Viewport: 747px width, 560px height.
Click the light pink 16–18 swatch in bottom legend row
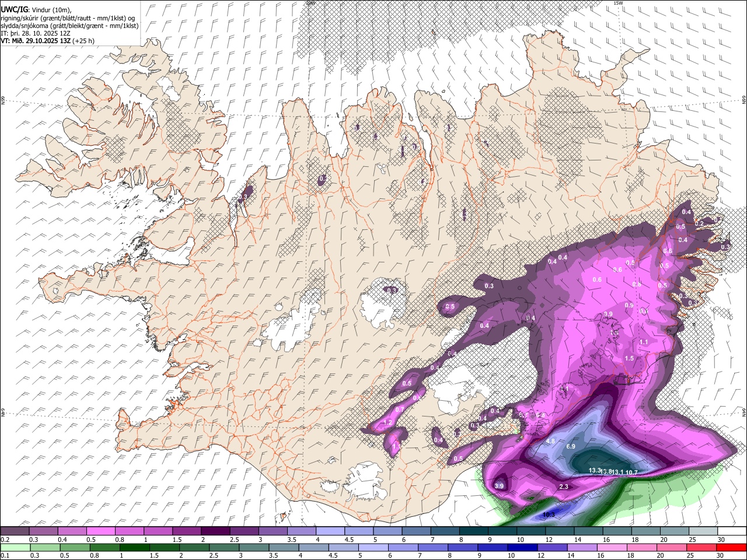(611, 547)
